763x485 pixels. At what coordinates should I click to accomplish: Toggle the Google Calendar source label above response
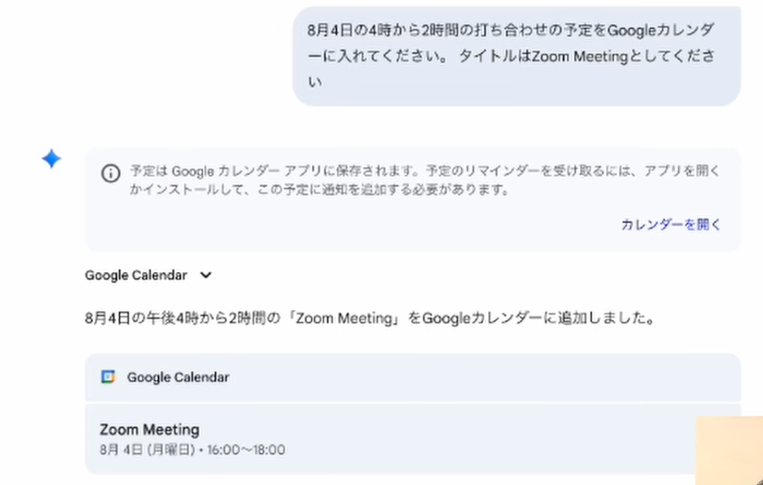pyautogui.click(x=136, y=275)
